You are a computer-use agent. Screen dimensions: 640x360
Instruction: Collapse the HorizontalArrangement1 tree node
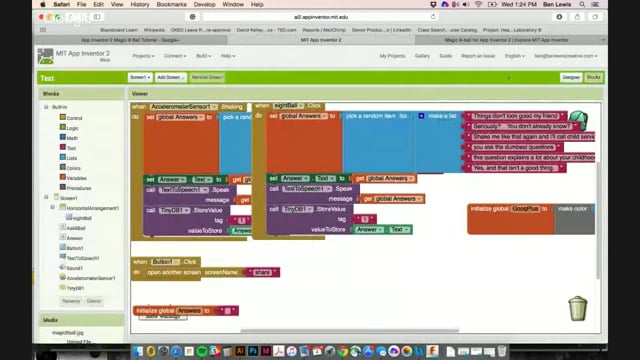pyautogui.click(x=53, y=208)
